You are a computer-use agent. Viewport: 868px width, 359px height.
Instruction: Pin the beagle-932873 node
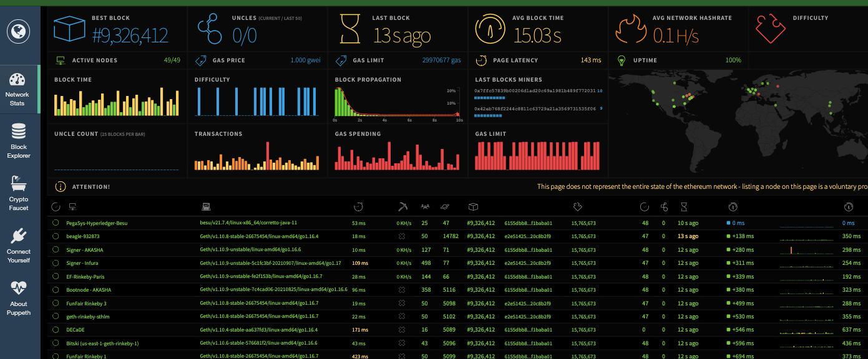coord(56,236)
